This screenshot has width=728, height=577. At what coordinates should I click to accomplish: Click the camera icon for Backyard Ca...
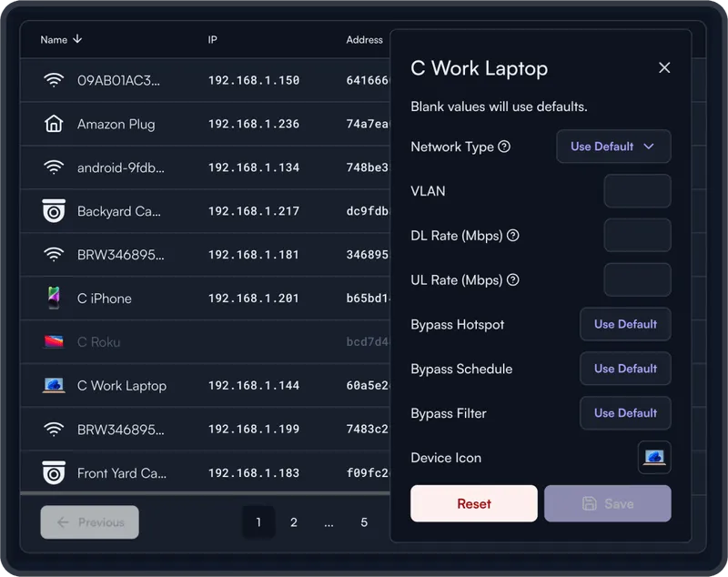coord(54,211)
